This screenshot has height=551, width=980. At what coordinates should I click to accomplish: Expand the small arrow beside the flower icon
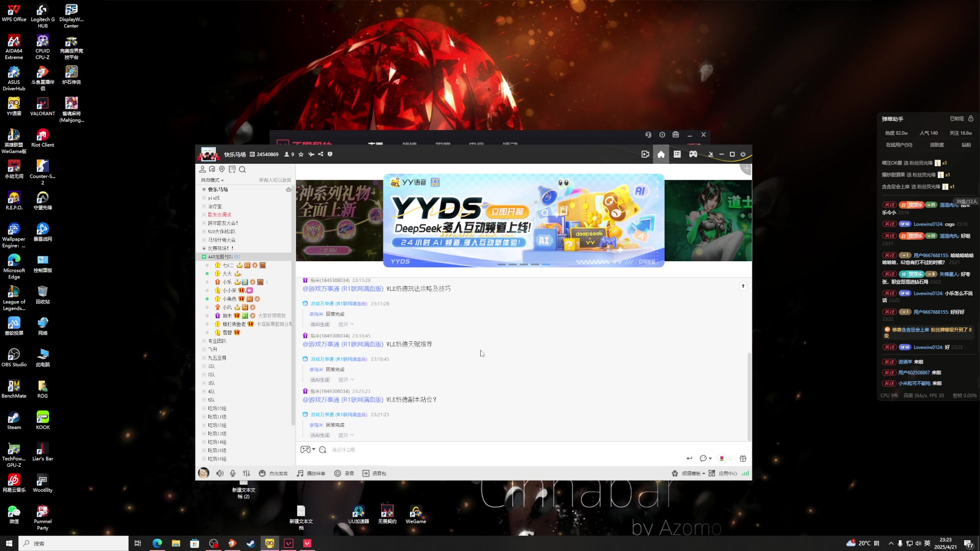pyautogui.click(x=731, y=459)
